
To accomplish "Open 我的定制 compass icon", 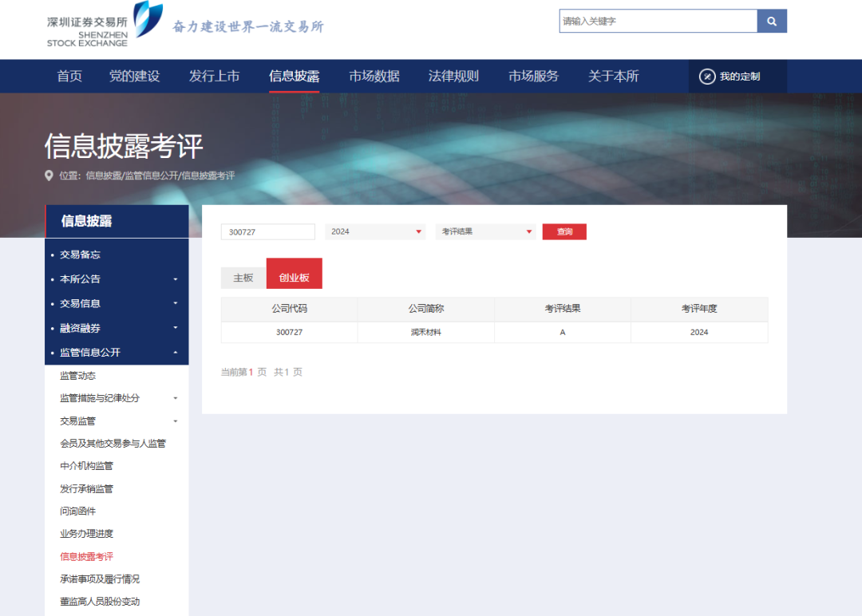I will pos(707,77).
